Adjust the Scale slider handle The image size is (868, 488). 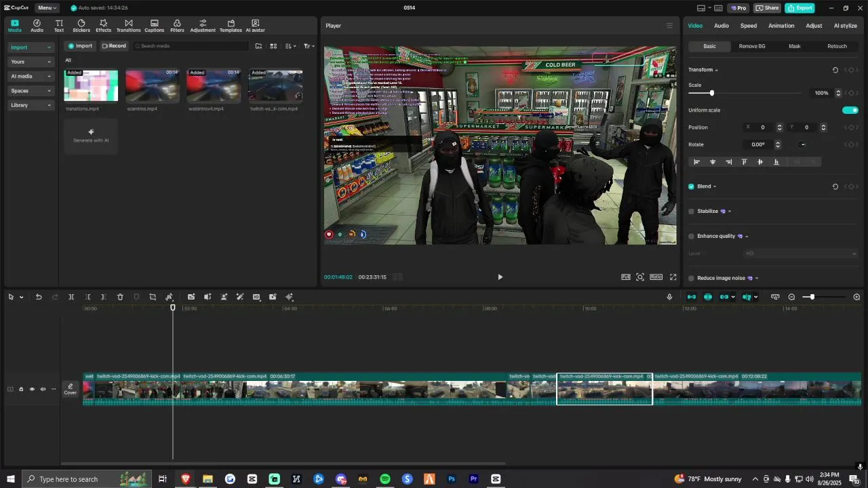[x=711, y=93]
